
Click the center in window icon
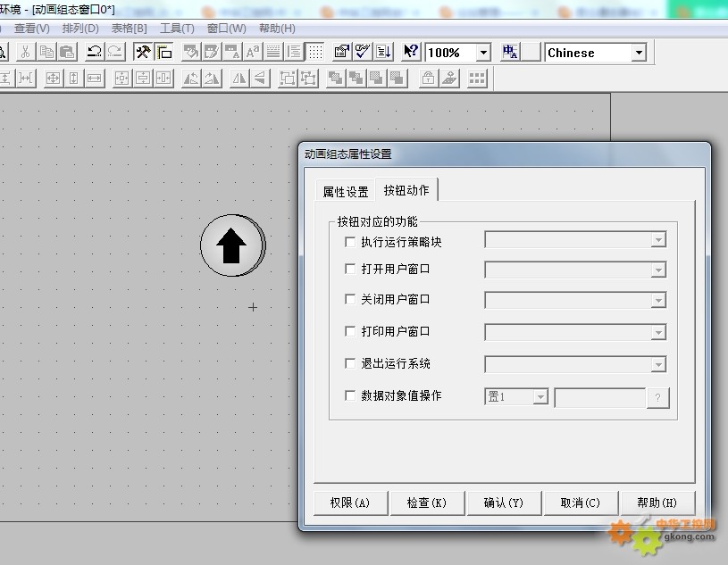(x=122, y=79)
